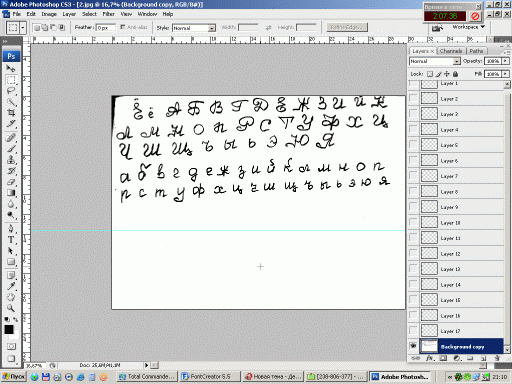The width and height of the screenshot is (512, 384).
Task: Open the Fill slider arrow
Action: click(x=506, y=74)
